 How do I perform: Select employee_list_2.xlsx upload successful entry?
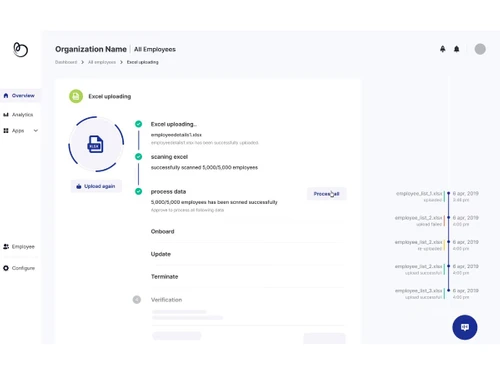pyautogui.click(x=437, y=270)
